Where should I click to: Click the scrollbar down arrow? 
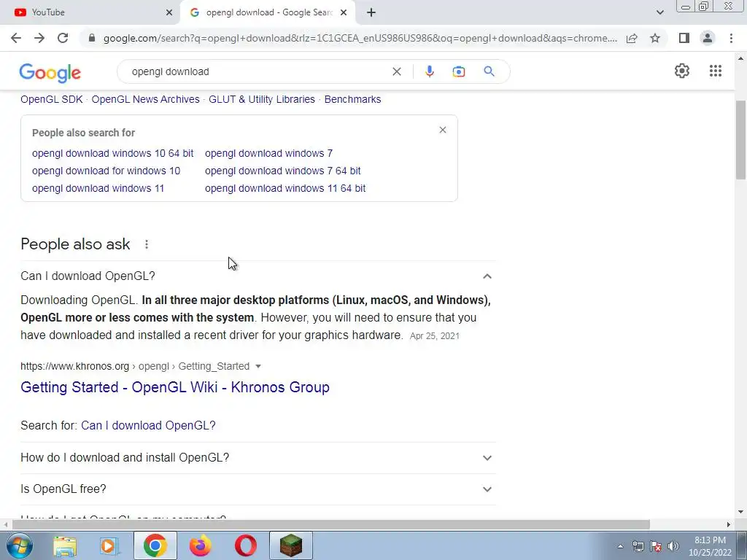click(x=740, y=512)
